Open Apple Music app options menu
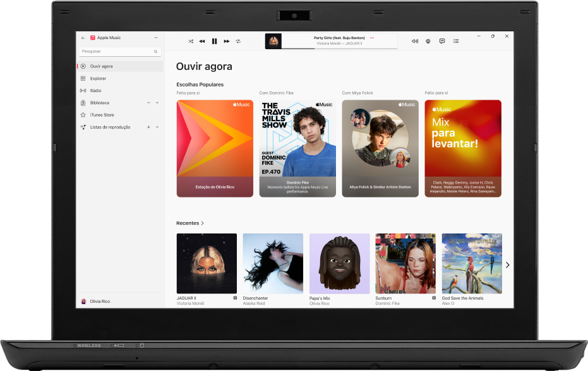 pyautogui.click(x=155, y=37)
